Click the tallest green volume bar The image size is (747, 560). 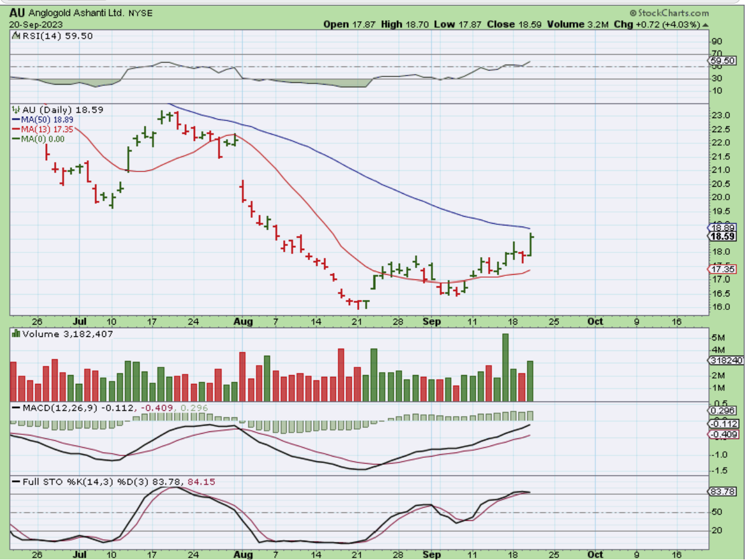point(506,367)
